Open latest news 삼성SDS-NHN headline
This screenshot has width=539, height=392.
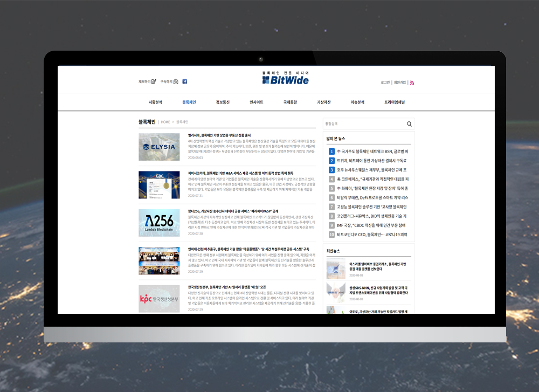coord(378,290)
